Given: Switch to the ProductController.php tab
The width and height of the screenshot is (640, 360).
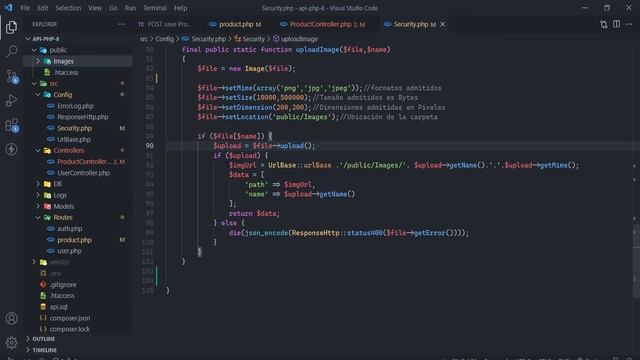Looking at the screenshot, I should coord(324,24).
